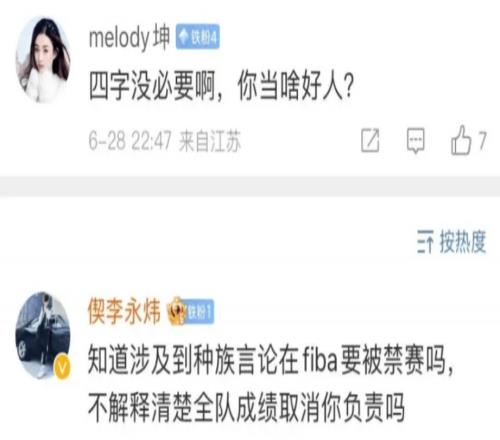The height and width of the screenshot is (440, 500).
Task: Click the sort icon beside 按热度
Action: tap(425, 242)
